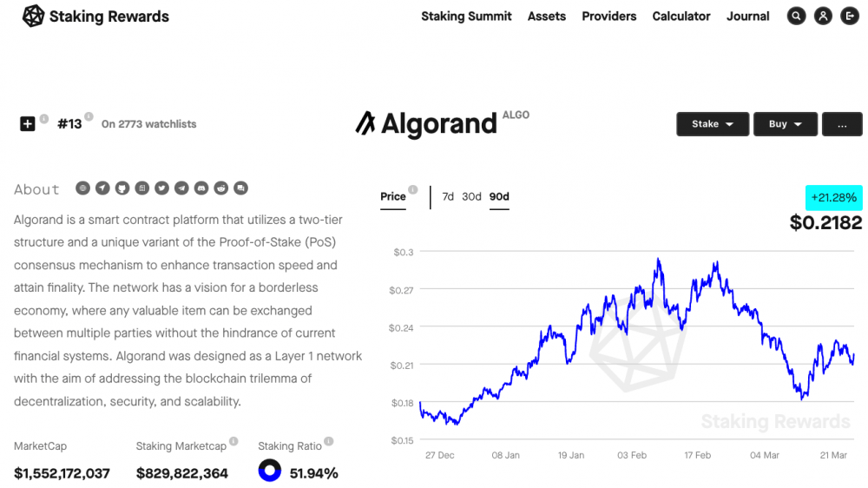
Task: Open Algorand's Reddit icon link
Action: point(220,188)
